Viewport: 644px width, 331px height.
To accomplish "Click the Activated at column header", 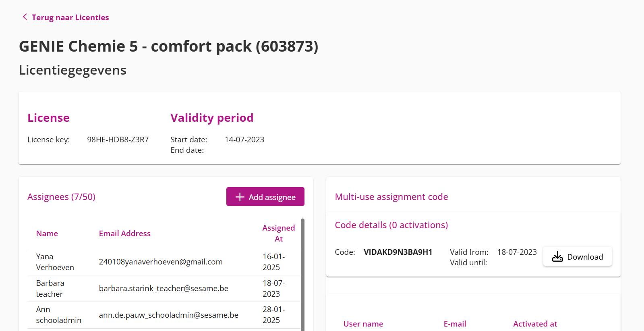I will [535, 324].
